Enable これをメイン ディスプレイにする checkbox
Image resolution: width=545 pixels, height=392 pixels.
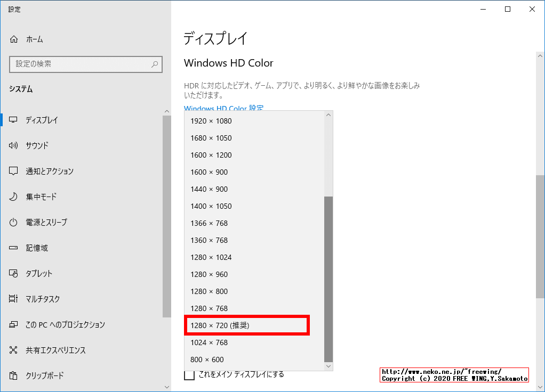[190, 375]
